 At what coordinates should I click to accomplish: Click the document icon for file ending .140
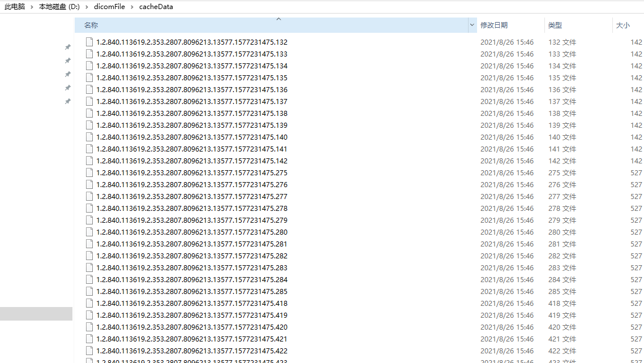pyautogui.click(x=89, y=137)
